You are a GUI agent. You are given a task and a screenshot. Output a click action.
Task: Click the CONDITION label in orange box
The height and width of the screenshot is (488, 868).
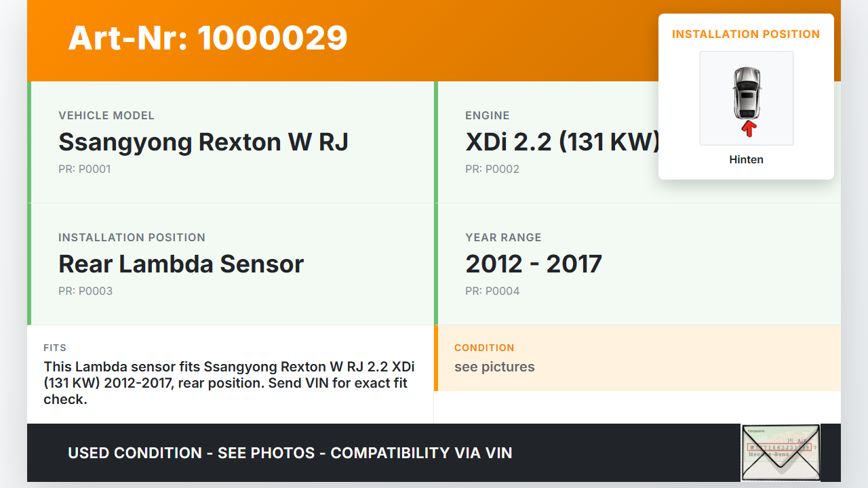(484, 348)
